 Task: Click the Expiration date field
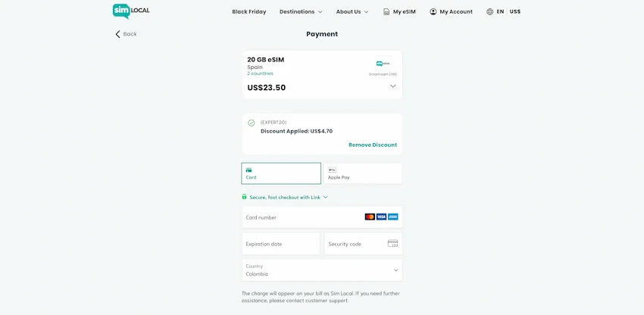point(280,244)
